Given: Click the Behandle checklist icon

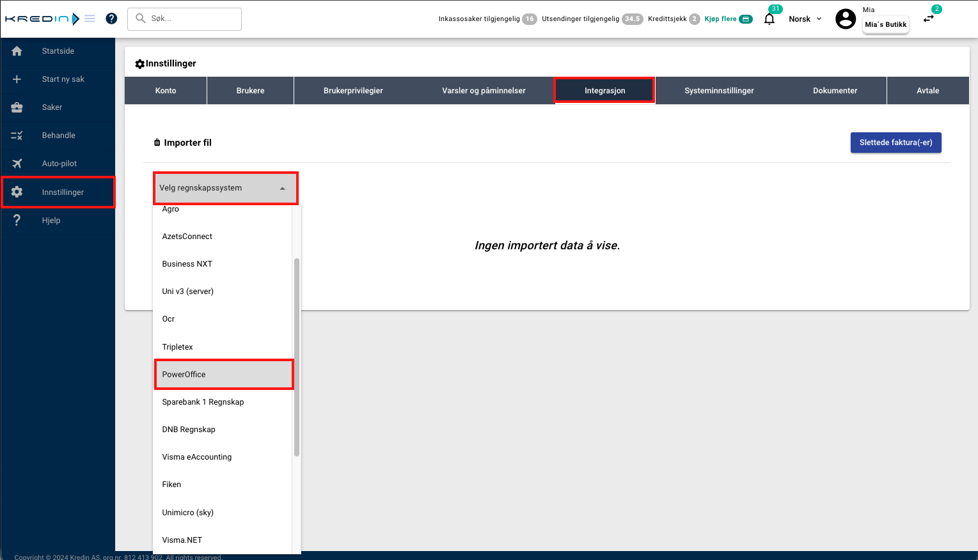Looking at the screenshot, I should [x=17, y=136].
